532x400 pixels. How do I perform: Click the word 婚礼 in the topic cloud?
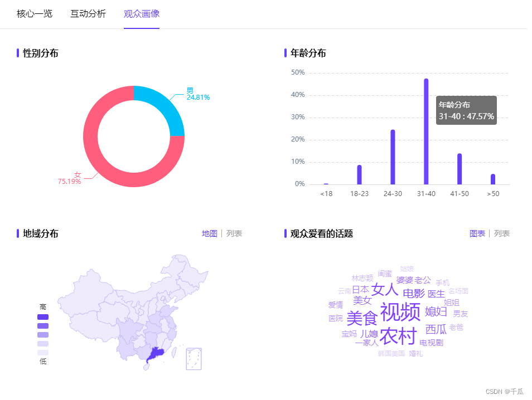click(415, 354)
